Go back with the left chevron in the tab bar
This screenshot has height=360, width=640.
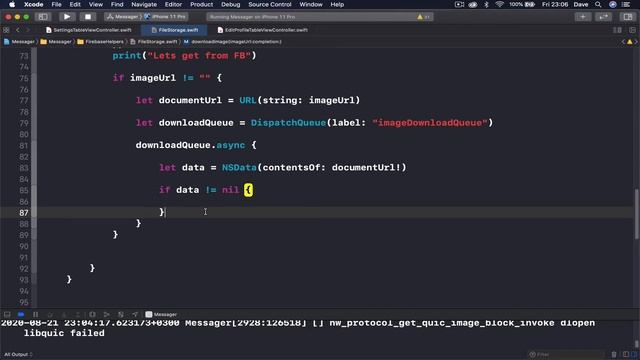click(18, 30)
